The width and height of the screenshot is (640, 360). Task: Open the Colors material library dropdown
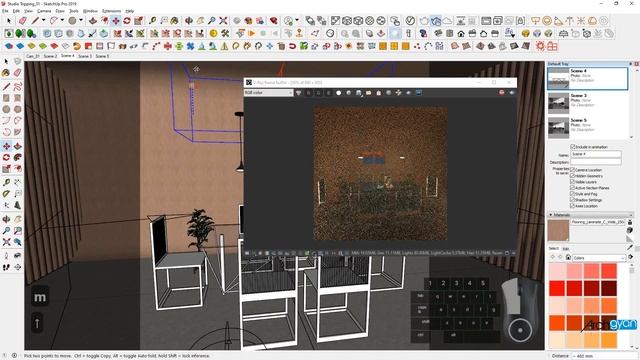599,258
